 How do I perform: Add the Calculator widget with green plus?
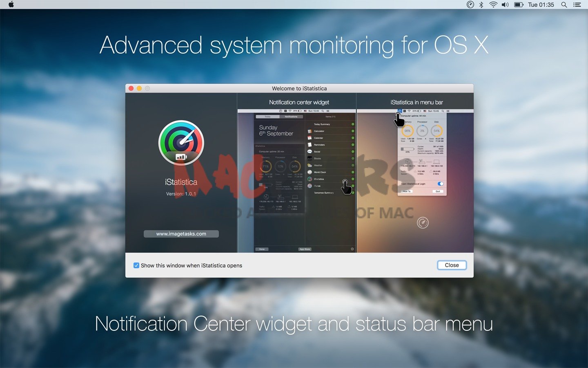(x=353, y=131)
